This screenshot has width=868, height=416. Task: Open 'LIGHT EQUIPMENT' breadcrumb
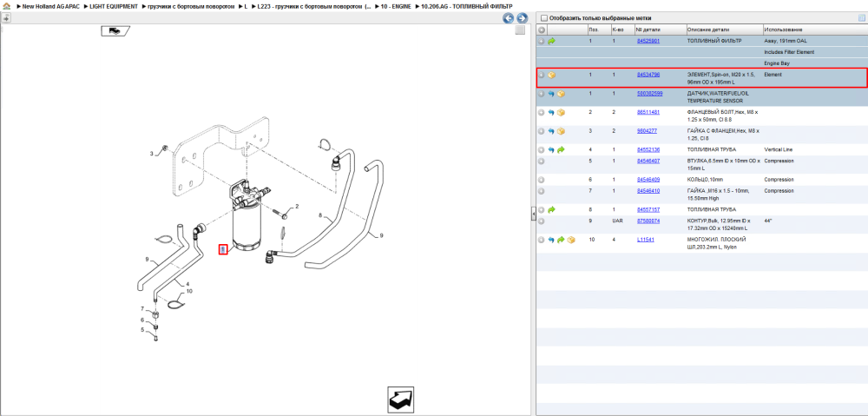coord(114,5)
